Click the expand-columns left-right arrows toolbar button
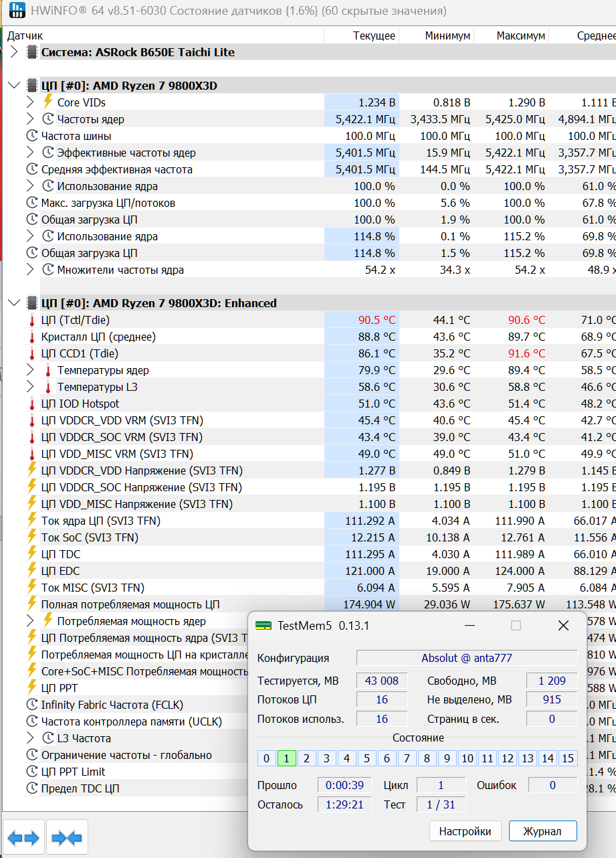The width and height of the screenshot is (616, 858). [23, 837]
